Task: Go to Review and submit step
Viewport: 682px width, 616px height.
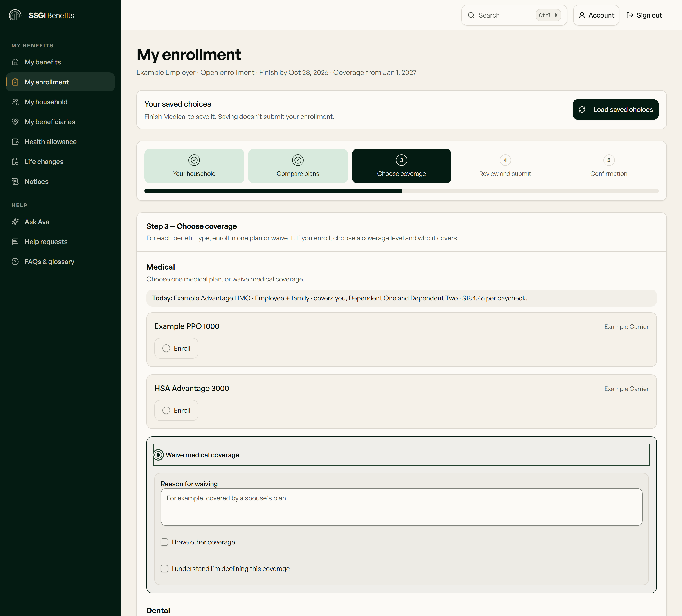Action: 505,166
